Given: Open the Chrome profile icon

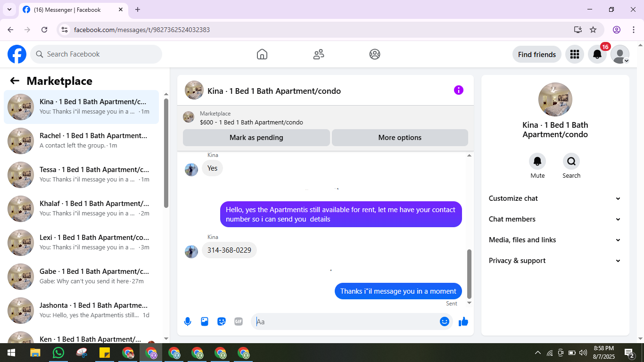Looking at the screenshot, I should [617, 30].
